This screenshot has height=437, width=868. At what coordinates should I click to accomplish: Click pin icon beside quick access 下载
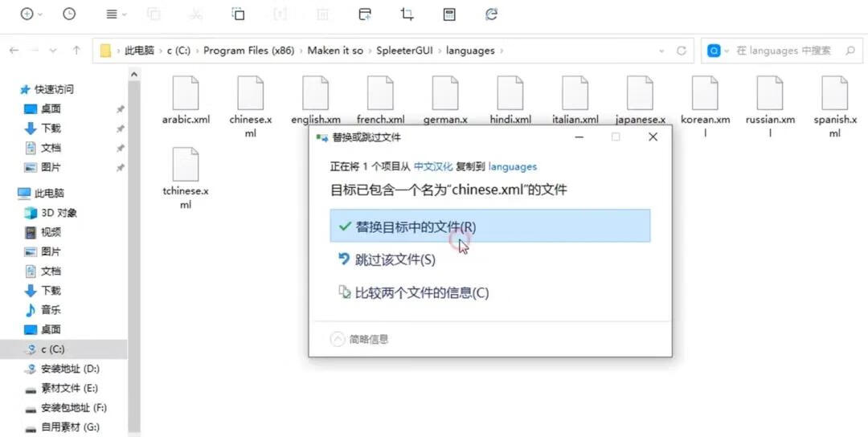tap(120, 129)
